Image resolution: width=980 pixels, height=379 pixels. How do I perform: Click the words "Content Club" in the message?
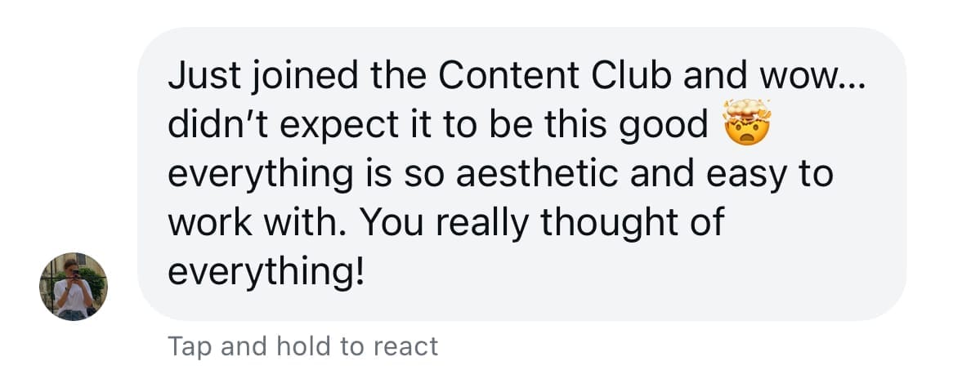pyautogui.click(x=556, y=75)
